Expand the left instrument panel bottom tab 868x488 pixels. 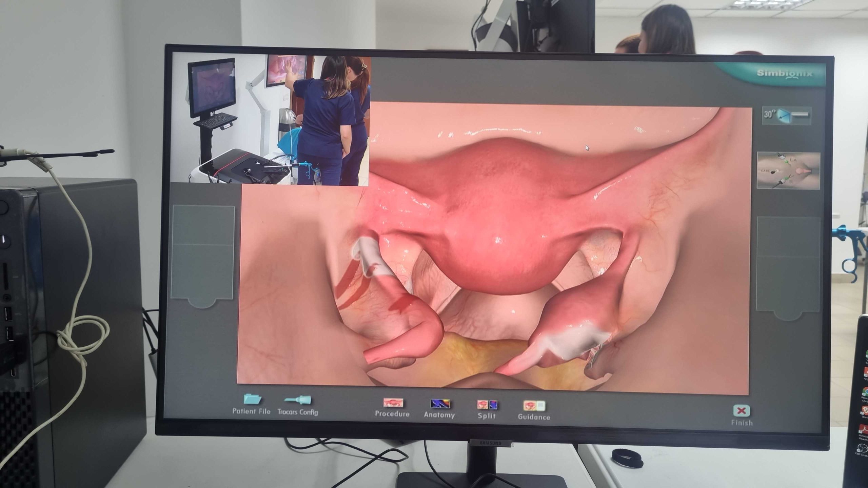202,303
